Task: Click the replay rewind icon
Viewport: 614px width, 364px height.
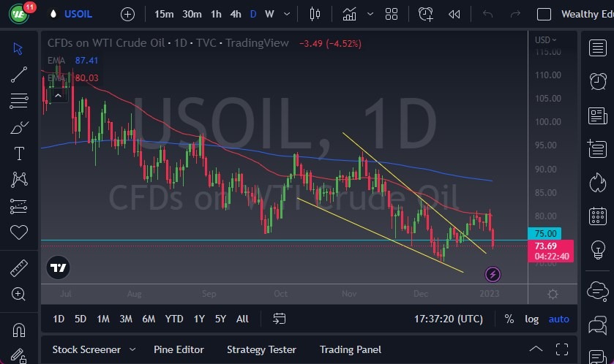Action: (454, 14)
